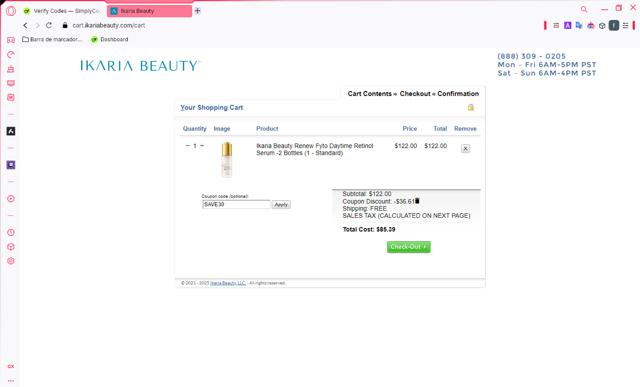Open the sidebar shopping bag icon

click(x=11, y=69)
